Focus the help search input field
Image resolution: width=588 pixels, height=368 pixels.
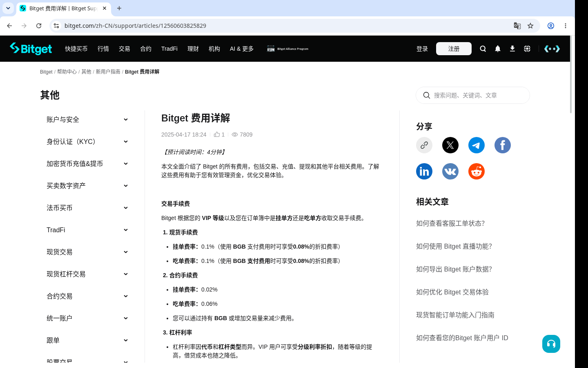pos(473,95)
